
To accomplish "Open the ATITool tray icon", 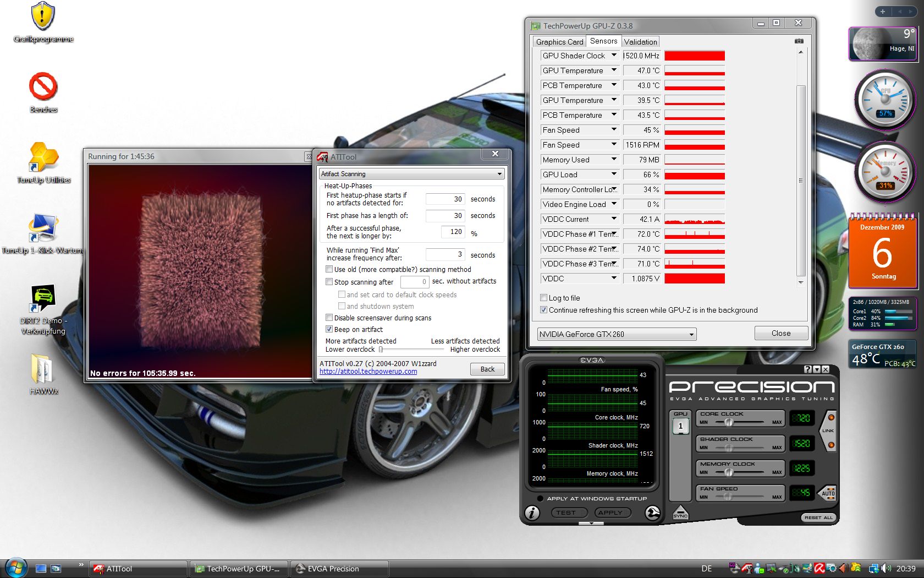I will tap(747, 569).
